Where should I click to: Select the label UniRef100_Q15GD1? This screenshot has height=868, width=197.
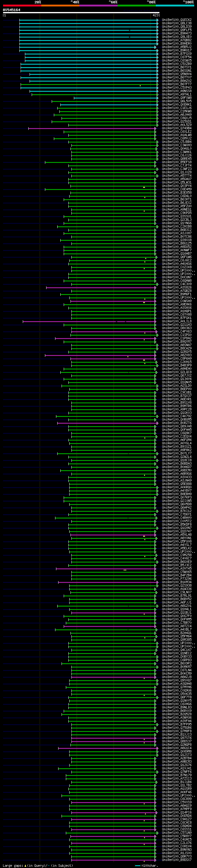pyautogui.click(x=177, y=121)
